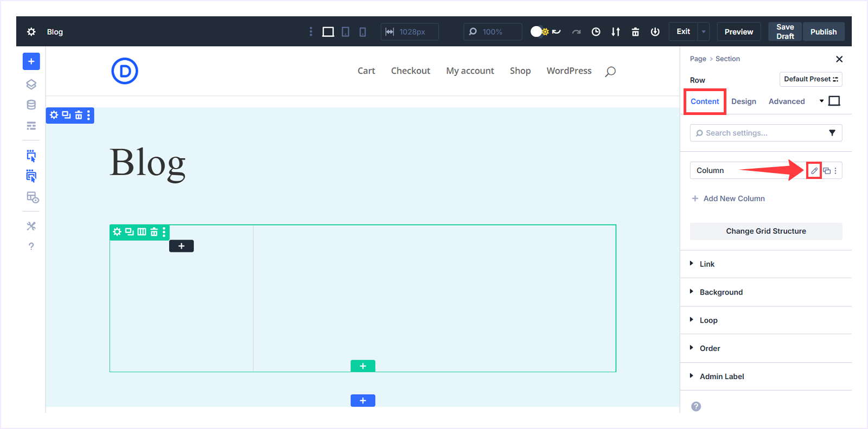Click the sidebar cursor-over-dotted-box mode icon

(x=31, y=156)
